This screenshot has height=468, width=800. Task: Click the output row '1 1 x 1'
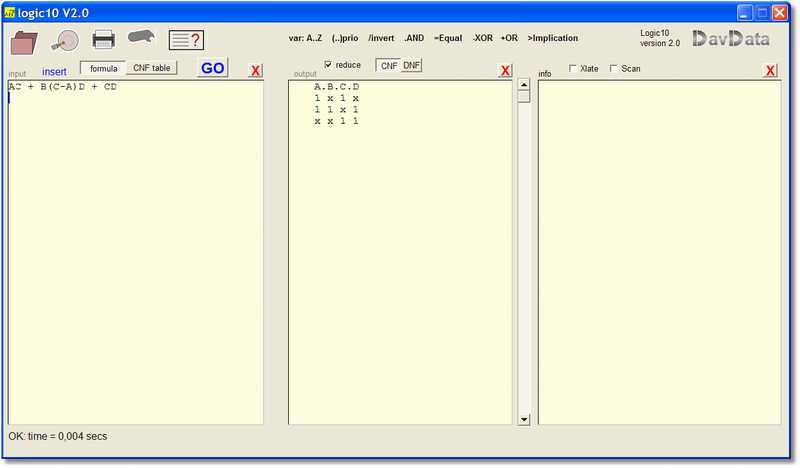pos(337,110)
